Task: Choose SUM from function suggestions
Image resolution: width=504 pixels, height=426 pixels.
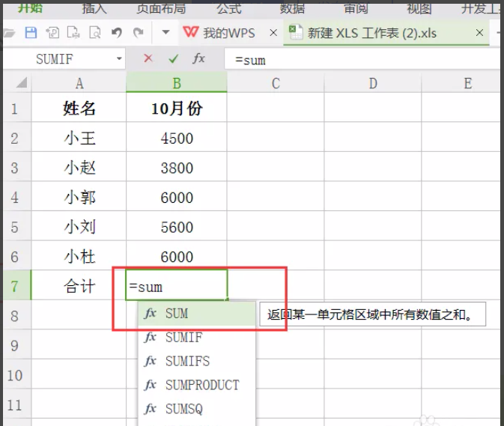Action: (x=197, y=314)
